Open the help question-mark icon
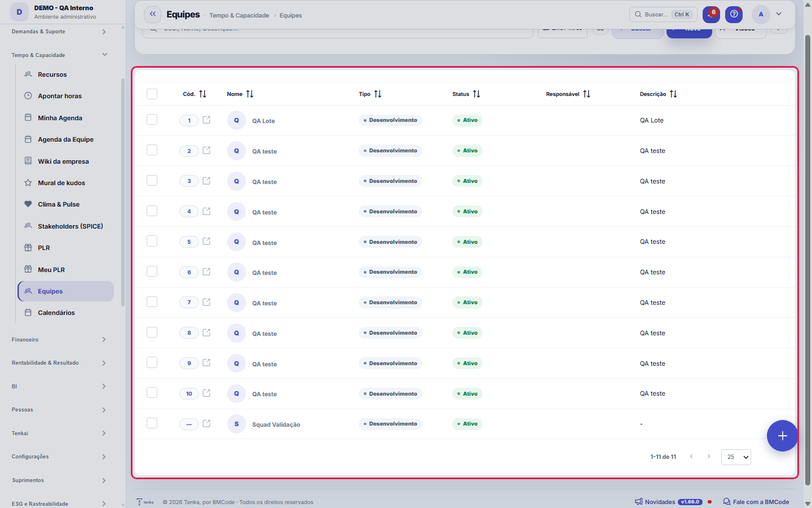This screenshot has width=812, height=508. click(734, 14)
